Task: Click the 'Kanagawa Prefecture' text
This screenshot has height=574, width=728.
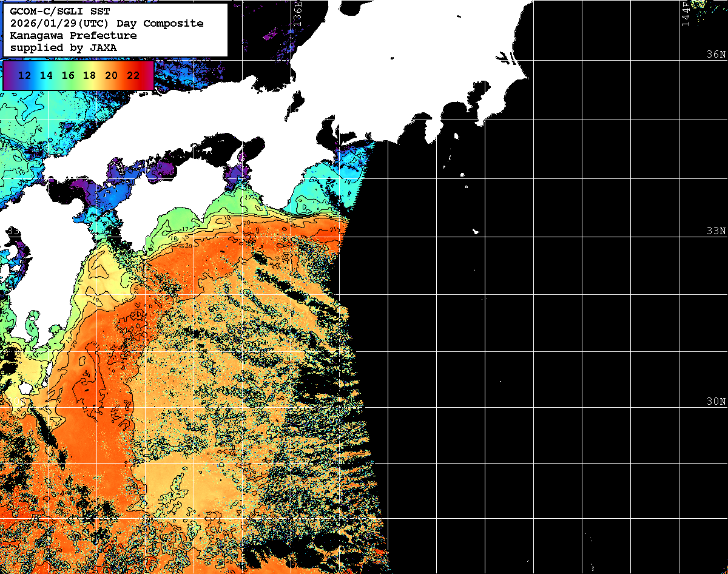Action: click(73, 36)
